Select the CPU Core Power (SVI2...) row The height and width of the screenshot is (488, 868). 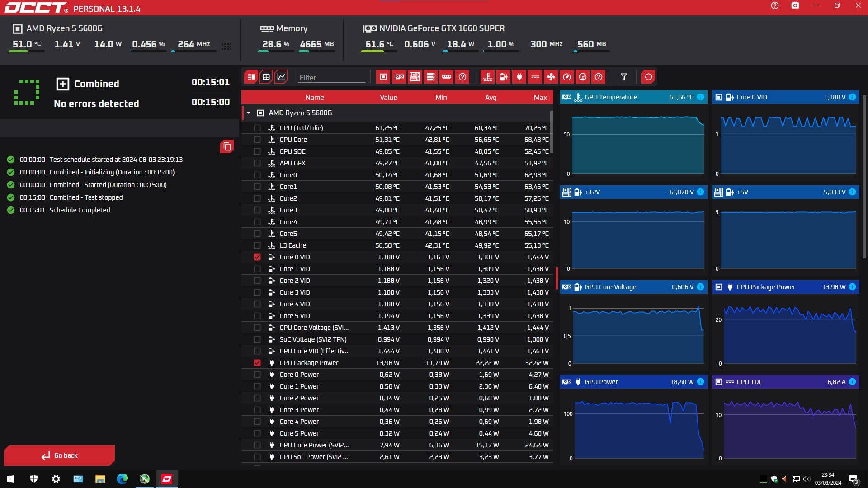(397, 445)
